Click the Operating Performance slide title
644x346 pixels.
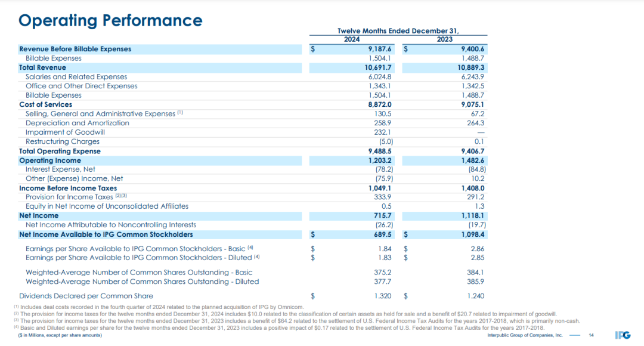coord(110,20)
